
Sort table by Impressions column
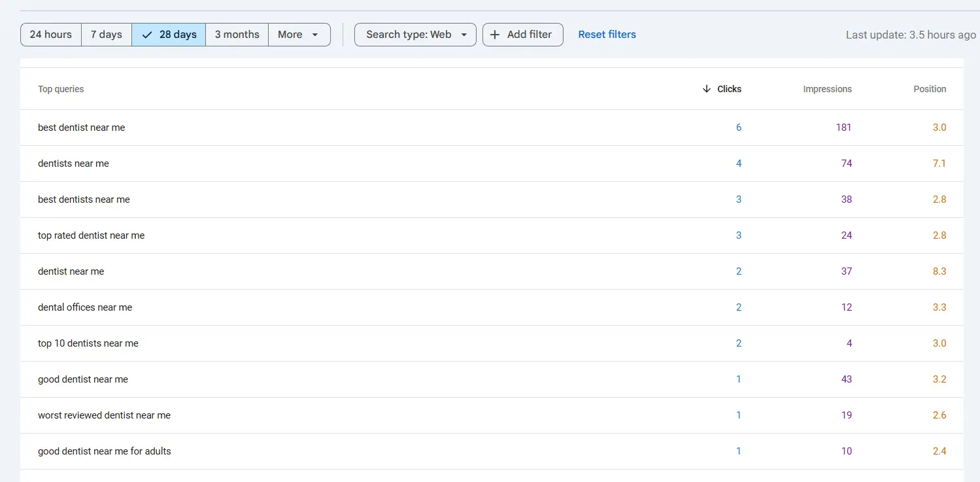(x=827, y=89)
